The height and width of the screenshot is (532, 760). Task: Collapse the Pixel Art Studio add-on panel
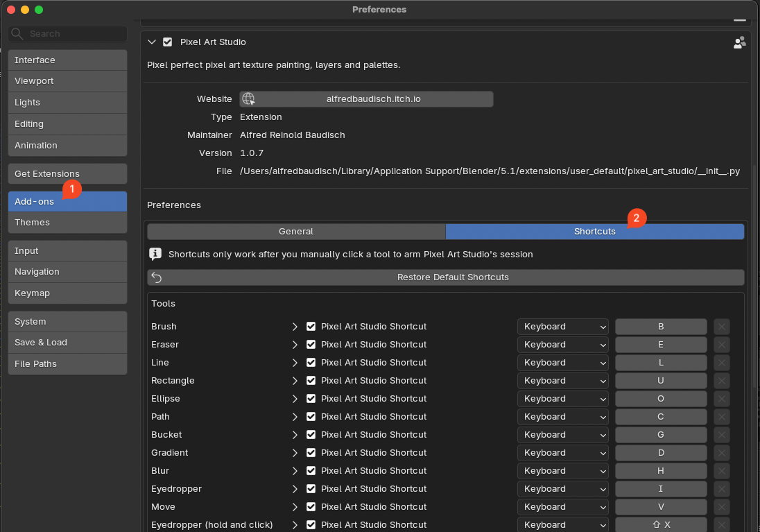(152, 42)
